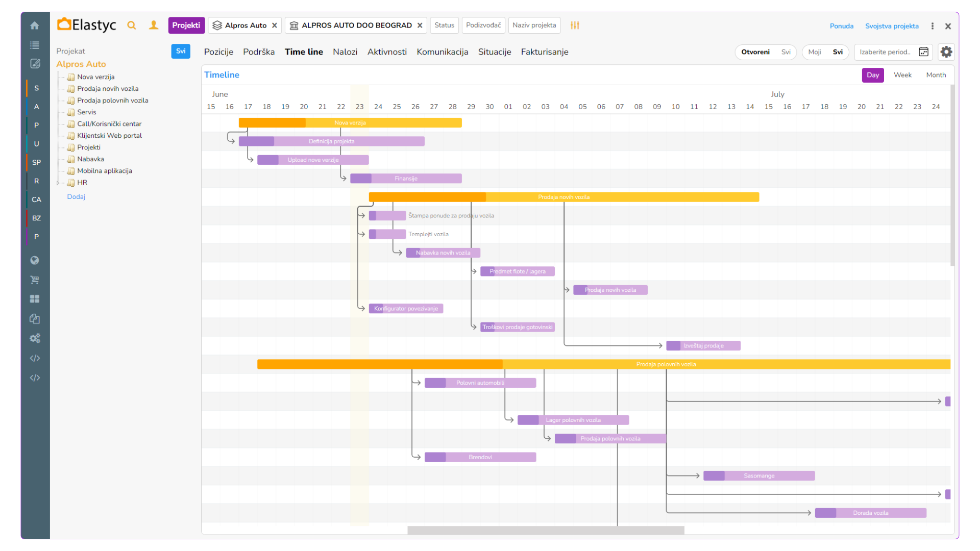Open the gear settings icon top right

coord(946,52)
